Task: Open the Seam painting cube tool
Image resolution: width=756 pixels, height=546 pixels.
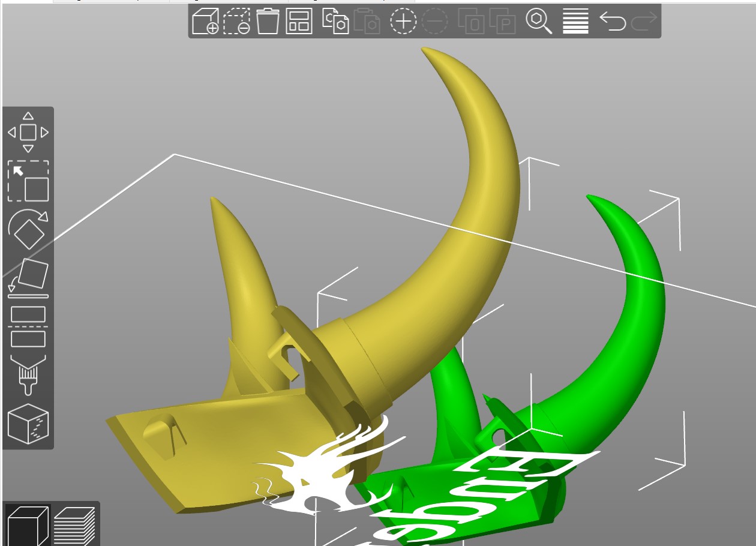Action: pos(28,423)
